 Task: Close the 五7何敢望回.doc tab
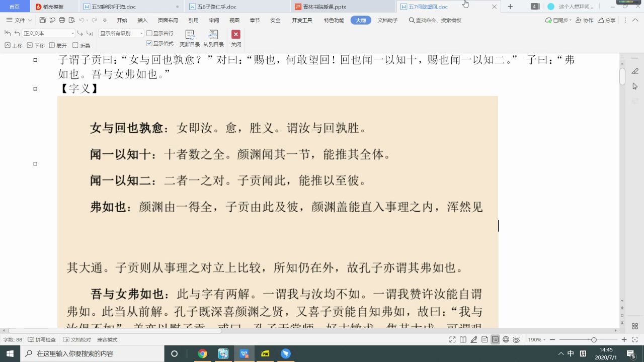point(494,7)
